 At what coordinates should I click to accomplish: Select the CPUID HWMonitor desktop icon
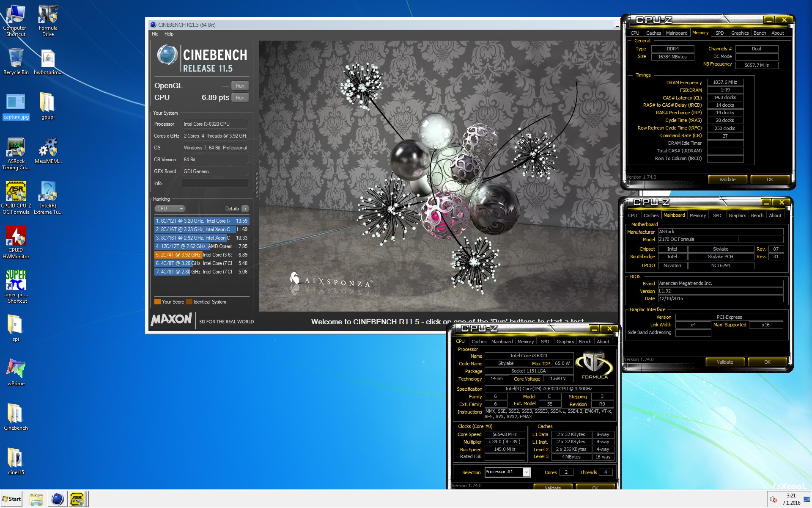coord(16,242)
